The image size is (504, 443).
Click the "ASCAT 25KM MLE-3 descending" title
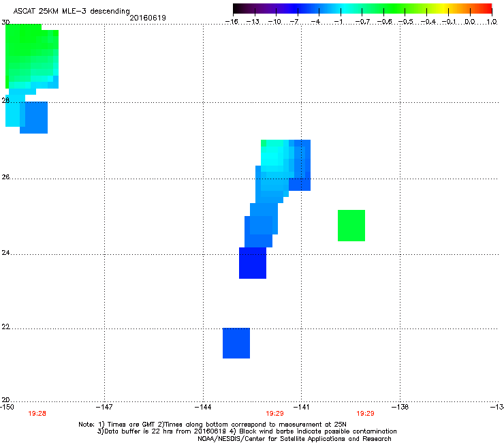tap(72, 12)
